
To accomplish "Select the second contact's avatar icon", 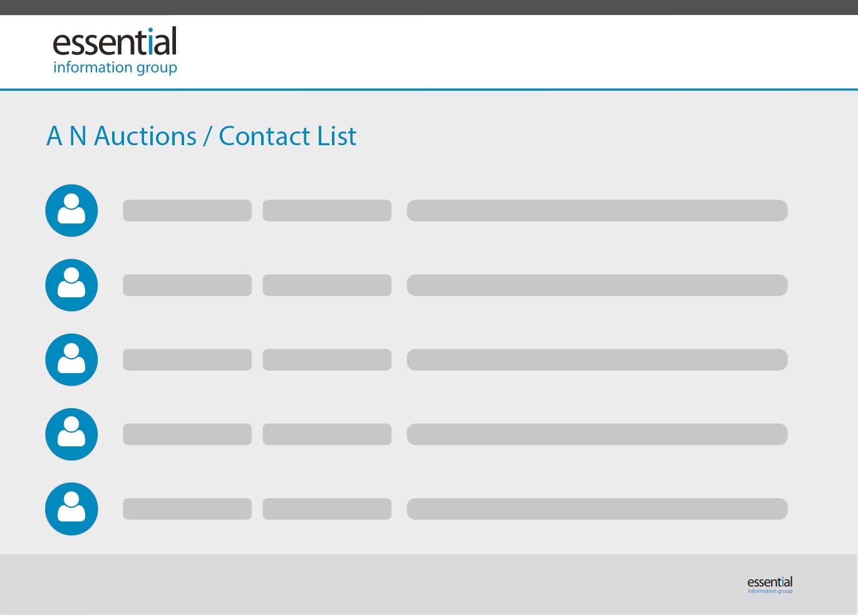I will (x=71, y=285).
